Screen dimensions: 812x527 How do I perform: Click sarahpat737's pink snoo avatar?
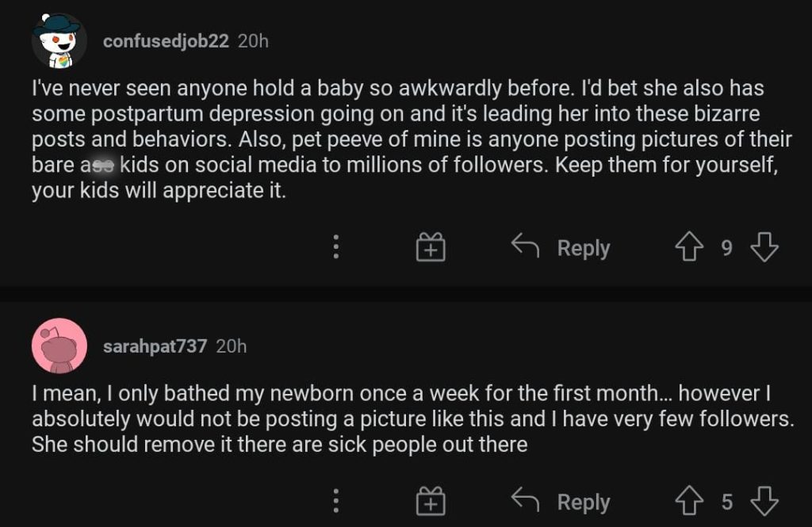(59, 346)
